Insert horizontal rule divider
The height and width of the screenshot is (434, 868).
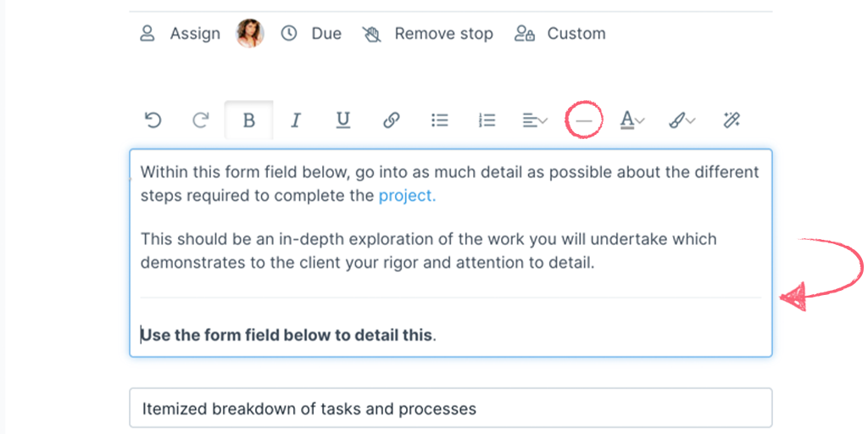point(584,120)
